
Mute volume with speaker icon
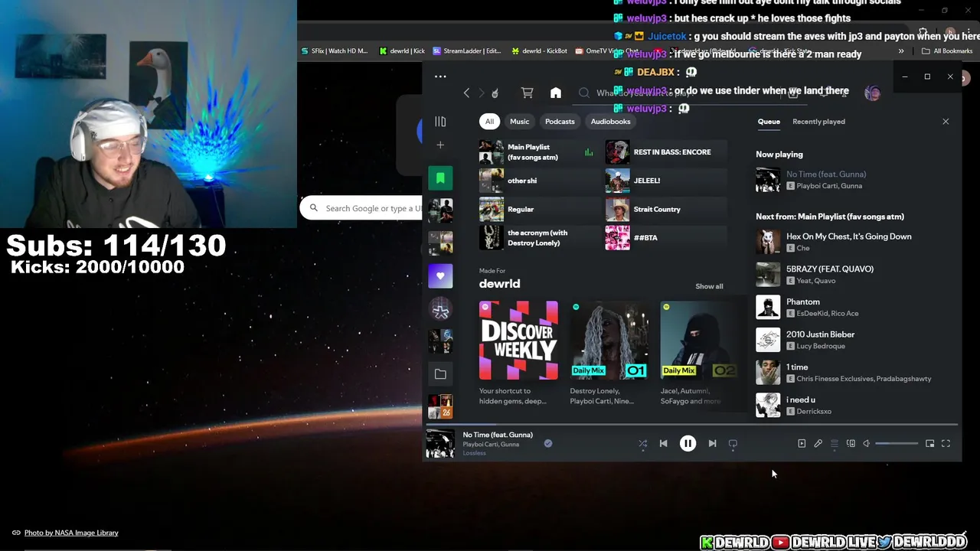click(867, 443)
